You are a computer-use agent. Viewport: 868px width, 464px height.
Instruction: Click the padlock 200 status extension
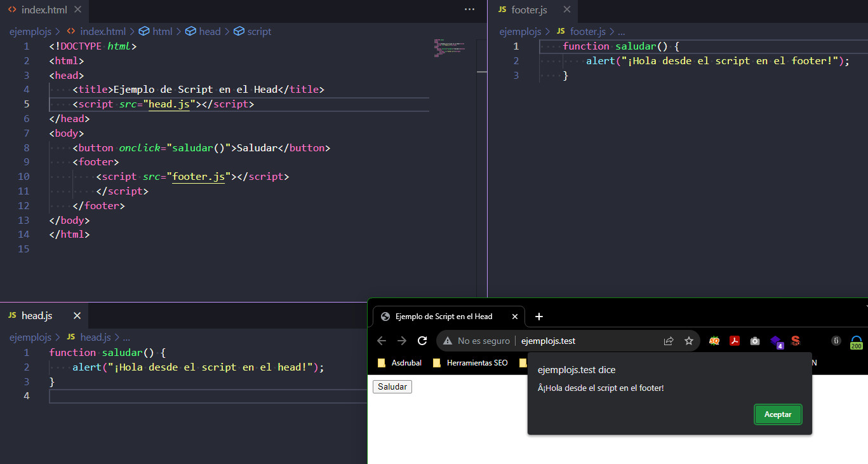click(857, 342)
